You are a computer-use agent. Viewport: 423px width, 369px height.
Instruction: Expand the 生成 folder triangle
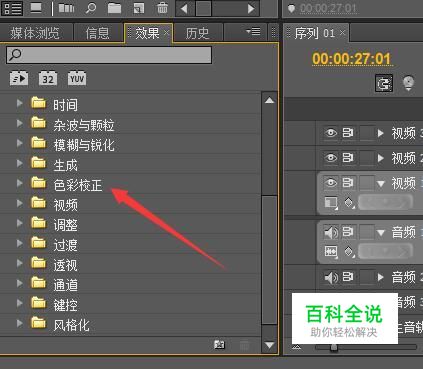point(20,163)
